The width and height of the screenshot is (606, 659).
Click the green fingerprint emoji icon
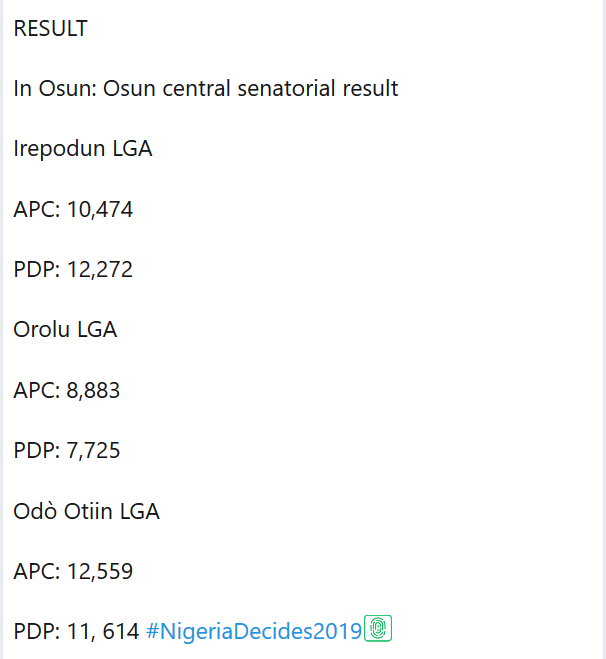pos(378,629)
